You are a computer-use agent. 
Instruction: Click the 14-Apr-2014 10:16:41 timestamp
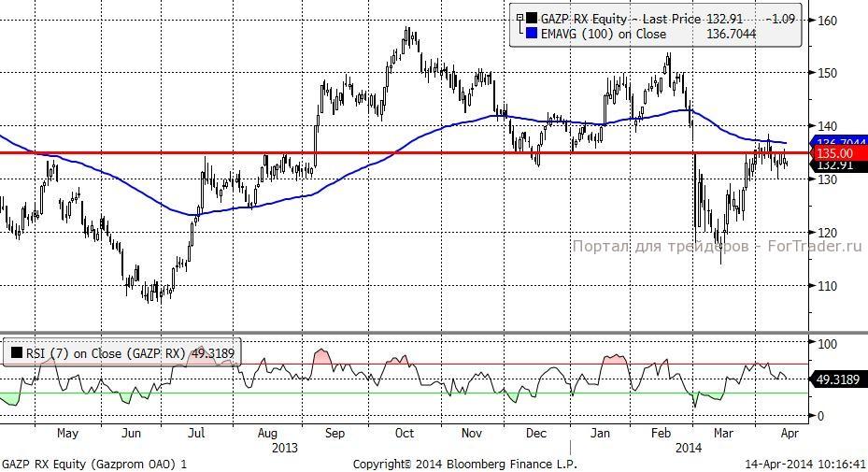(805, 465)
